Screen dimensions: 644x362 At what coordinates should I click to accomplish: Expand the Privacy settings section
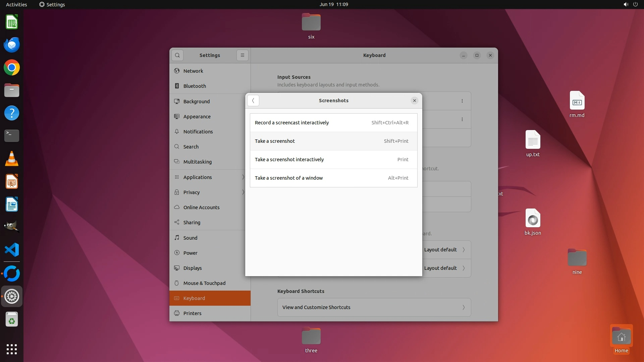pyautogui.click(x=210, y=192)
